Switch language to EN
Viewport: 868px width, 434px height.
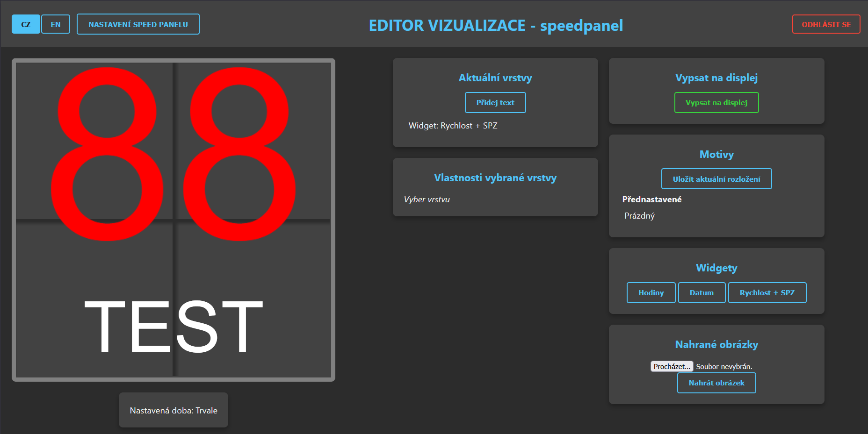point(56,24)
